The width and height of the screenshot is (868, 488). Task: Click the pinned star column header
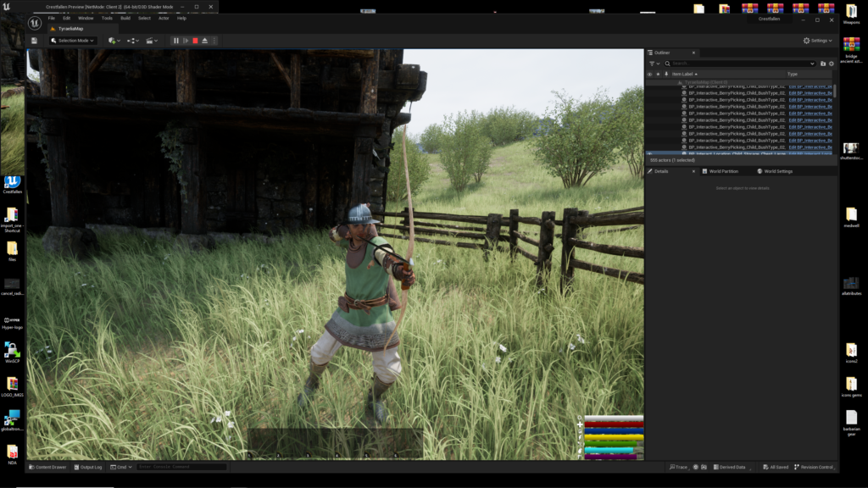pyautogui.click(x=658, y=75)
